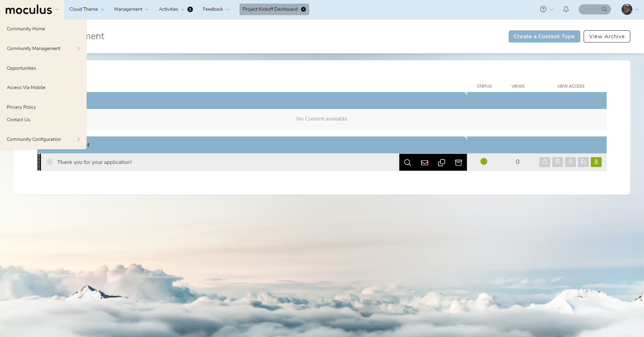Open the notifications bell
644x337 pixels.
[x=566, y=9]
